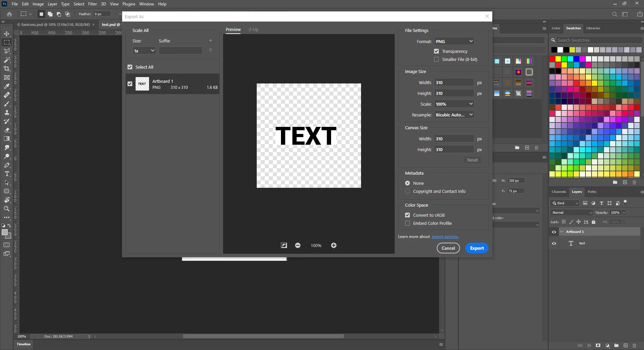Select the Horizontal Type tool
Screen dimensions: 644x350
coord(7,174)
